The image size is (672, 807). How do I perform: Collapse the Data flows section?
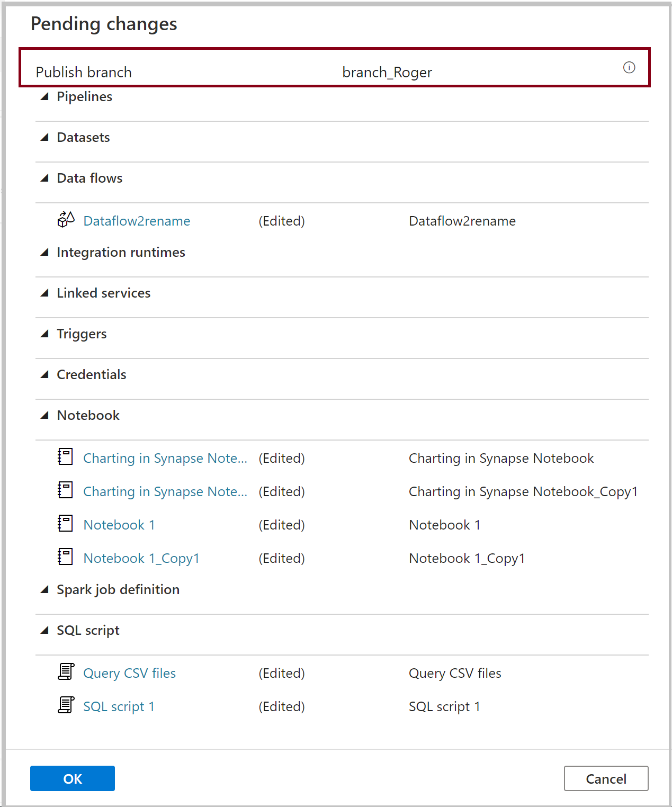pyautogui.click(x=46, y=177)
